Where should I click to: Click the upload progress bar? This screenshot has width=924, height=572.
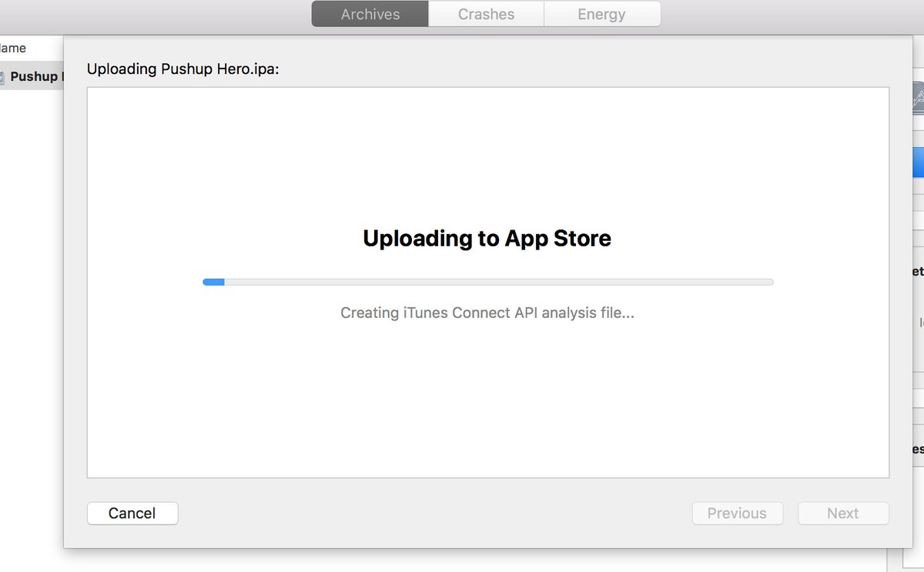[x=488, y=282]
